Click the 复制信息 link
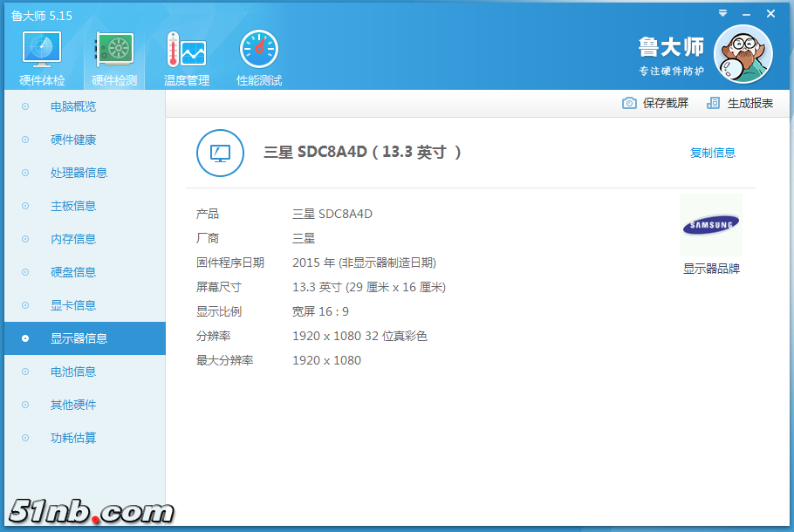The height and width of the screenshot is (532, 794). (x=713, y=152)
